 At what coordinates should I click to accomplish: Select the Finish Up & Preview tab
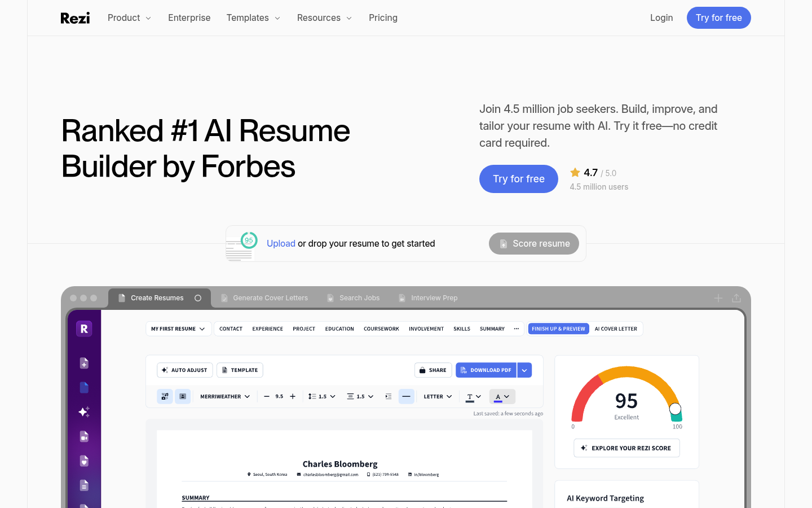tap(559, 329)
